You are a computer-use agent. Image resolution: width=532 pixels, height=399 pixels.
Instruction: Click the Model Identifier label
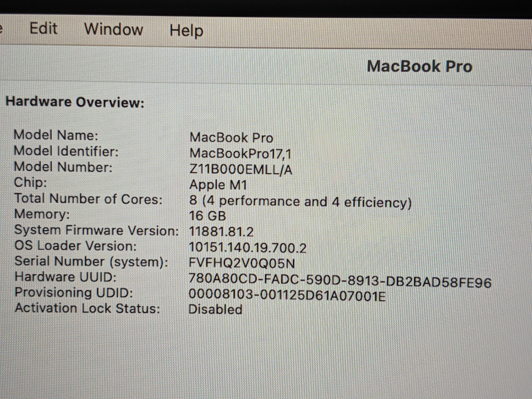[66, 151]
